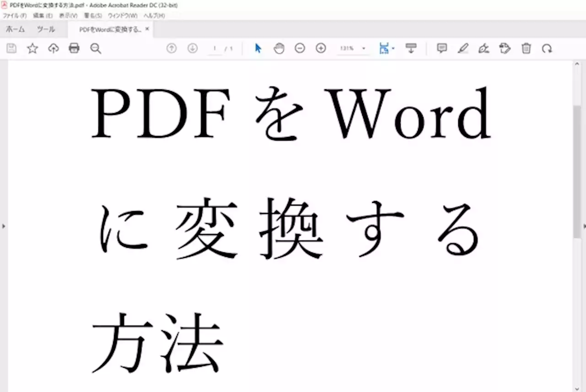Click the scrollbar down arrow
This screenshot has width=586, height=392.
click(577, 388)
